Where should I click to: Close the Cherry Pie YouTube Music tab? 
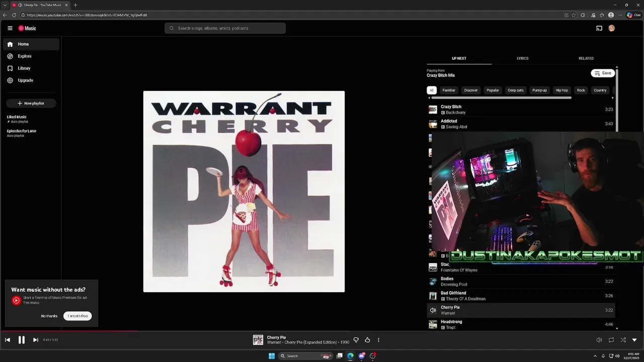point(66,5)
